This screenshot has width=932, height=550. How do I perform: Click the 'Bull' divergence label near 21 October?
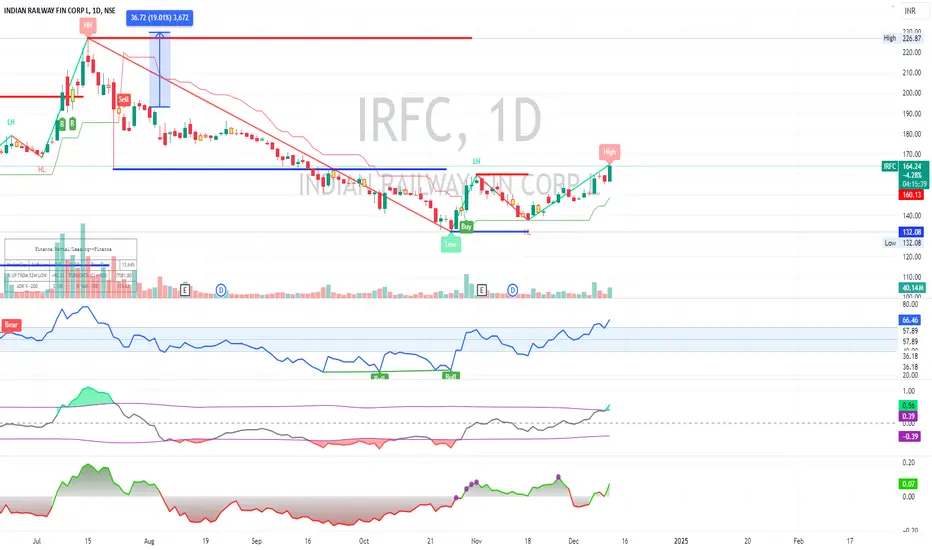[x=451, y=376]
